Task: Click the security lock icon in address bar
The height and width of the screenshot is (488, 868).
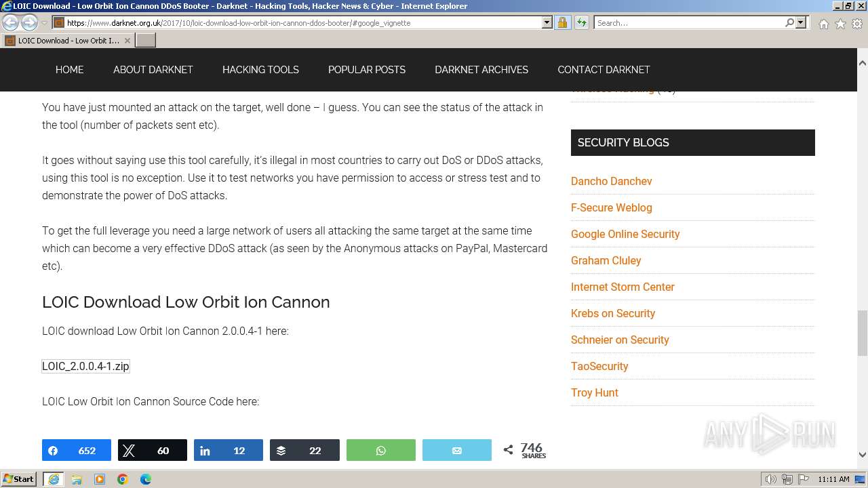Action: tap(562, 22)
